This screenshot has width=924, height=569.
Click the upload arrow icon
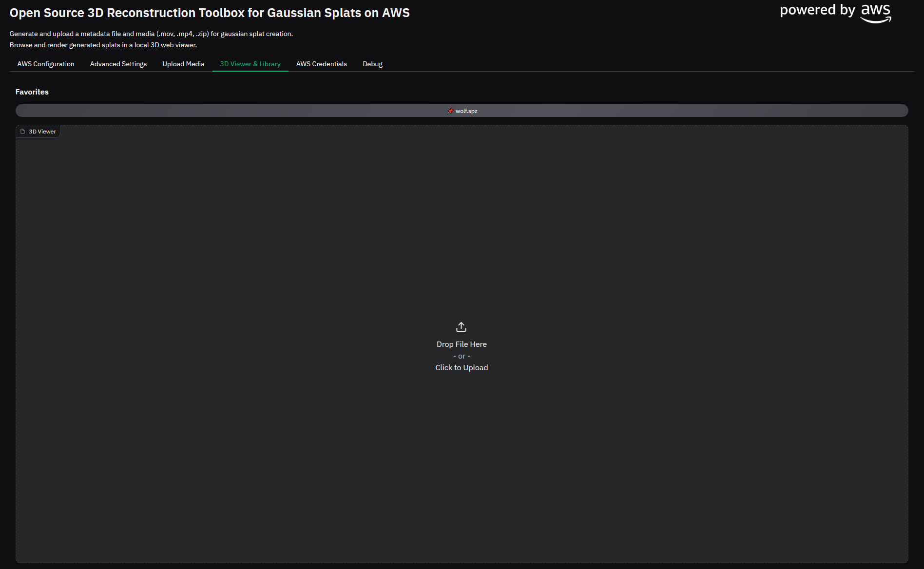pyautogui.click(x=461, y=327)
